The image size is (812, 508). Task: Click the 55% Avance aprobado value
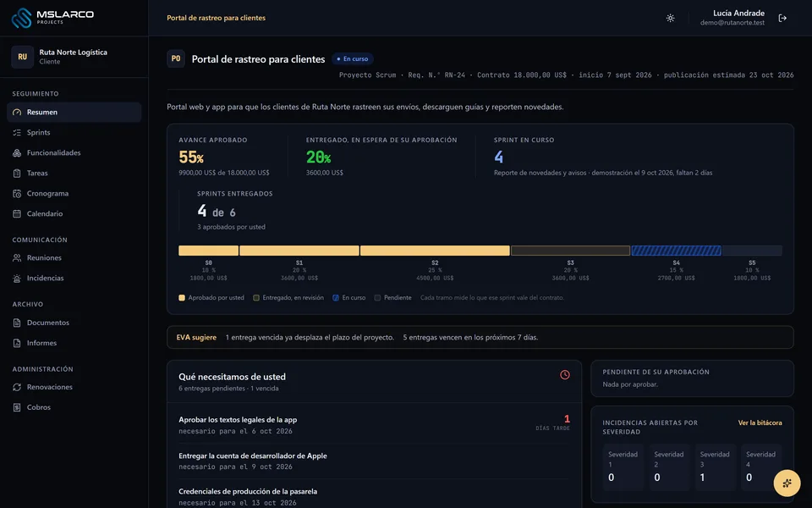[x=191, y=157]
